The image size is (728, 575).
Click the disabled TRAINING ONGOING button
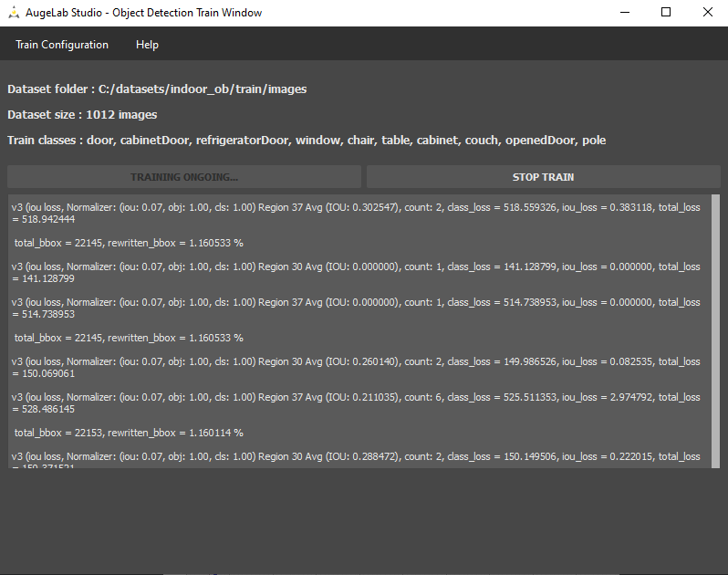click(184, 177)
